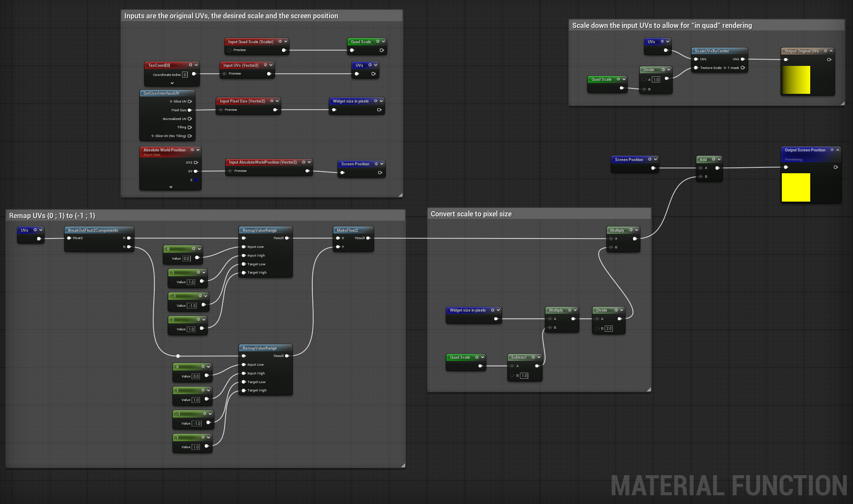Click the title pin icon on Output Original UVs
The image size is (853, 504).
pos(825,51)
